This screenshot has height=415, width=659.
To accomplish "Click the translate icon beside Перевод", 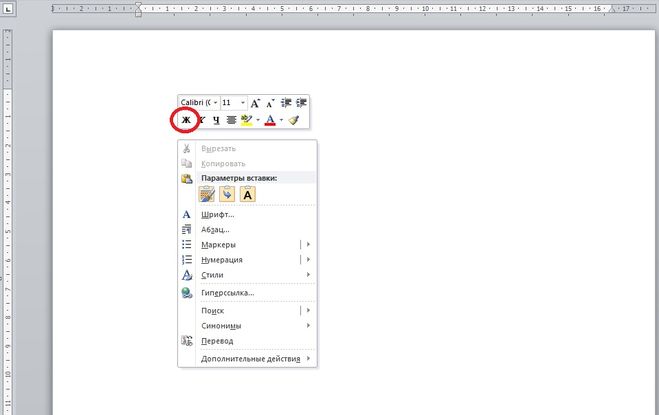I will click(187, 341).
